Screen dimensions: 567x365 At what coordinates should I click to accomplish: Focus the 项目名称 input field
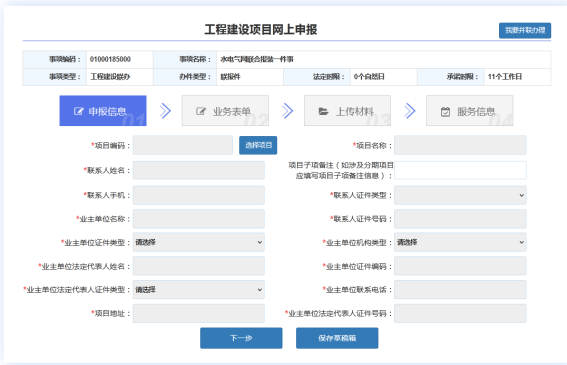pos(460,145)
